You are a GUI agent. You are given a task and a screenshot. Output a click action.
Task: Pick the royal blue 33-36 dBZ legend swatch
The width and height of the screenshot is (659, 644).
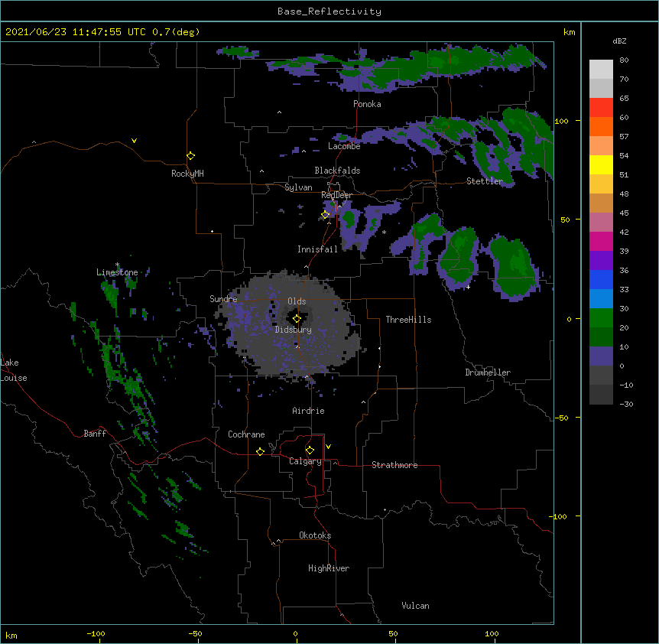click(x=601, y=280)
